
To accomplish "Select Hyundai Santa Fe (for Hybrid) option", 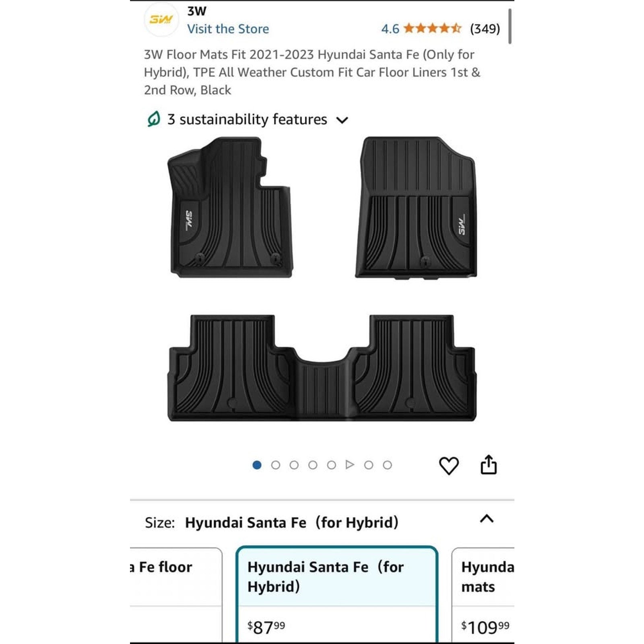I will pos(336,592).
